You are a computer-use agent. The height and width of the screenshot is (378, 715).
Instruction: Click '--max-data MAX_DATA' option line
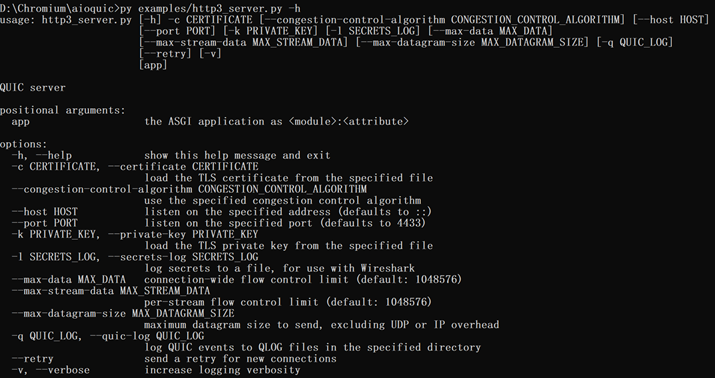tap(237, 280)
